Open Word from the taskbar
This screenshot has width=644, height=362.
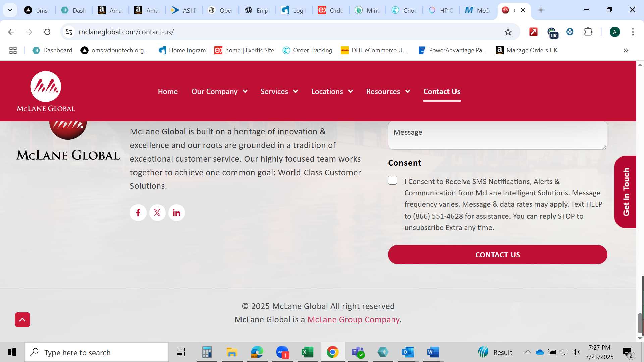coord(433,352)
